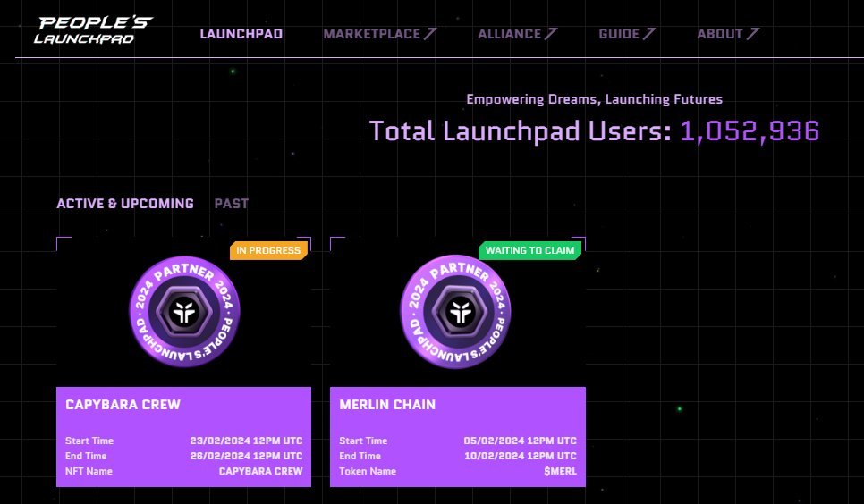Viewport: 864px width, 504px height.
Task: Click the external arrow icon beside Guide
Action: 648,34
